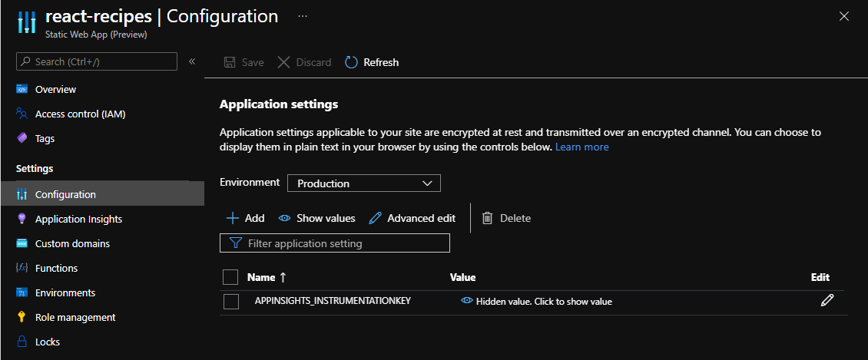Click the Static Web App (Preview) subtitle
Image resolution: width=868 pixels, height=360 pixels.
click(96, 35)
